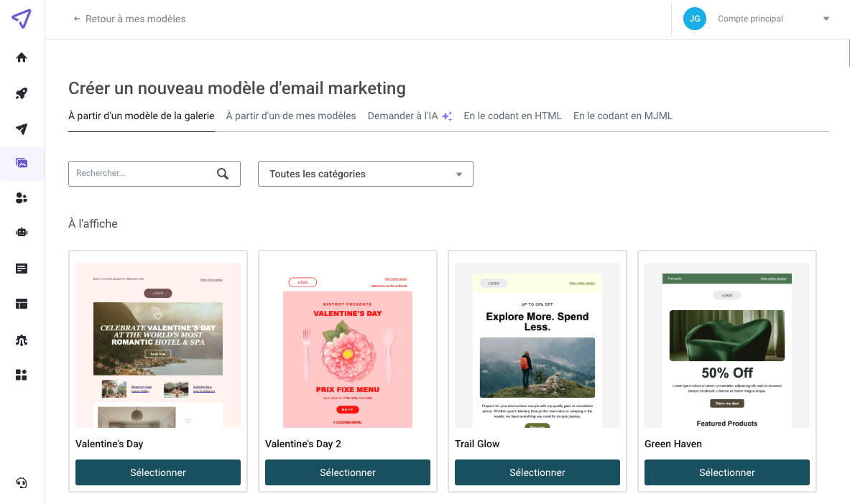Select the Valentine's Day template
850x504 pixels.
(158, 472)
